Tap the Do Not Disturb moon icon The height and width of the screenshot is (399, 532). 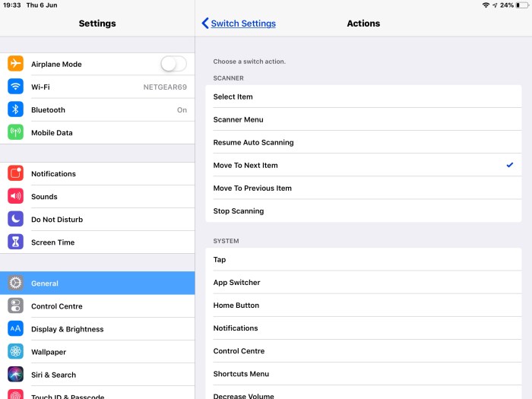pyautogui.click(x=15, y=219)
